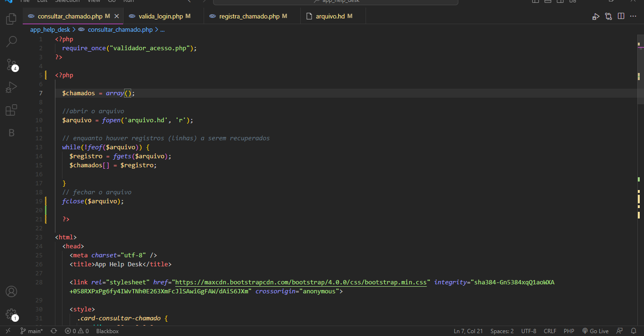Click the Open Changes compare icon

pyautogui.click(x=608, y=17)
